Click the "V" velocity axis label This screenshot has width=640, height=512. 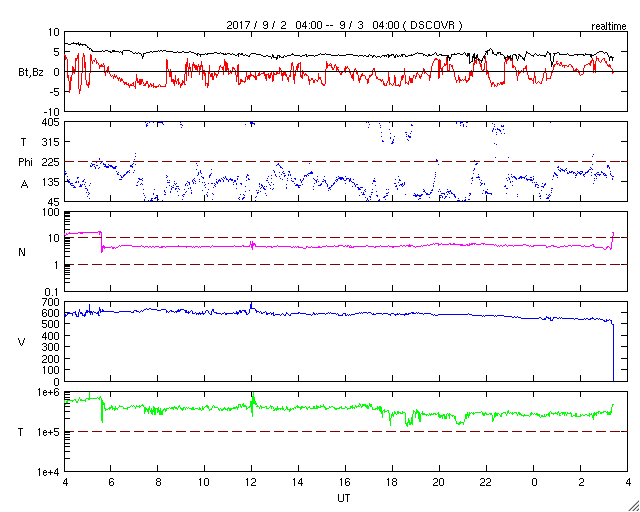pyautogui.click(x=22, y=342)
